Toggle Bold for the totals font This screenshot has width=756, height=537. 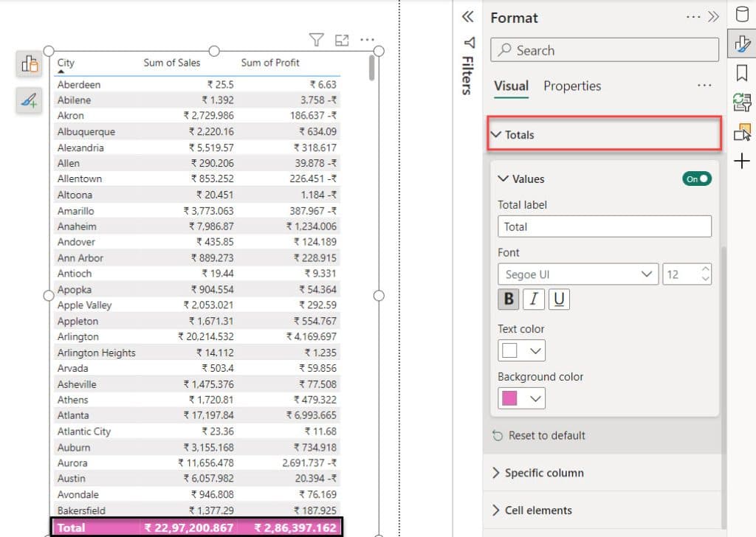coord(509,299)
